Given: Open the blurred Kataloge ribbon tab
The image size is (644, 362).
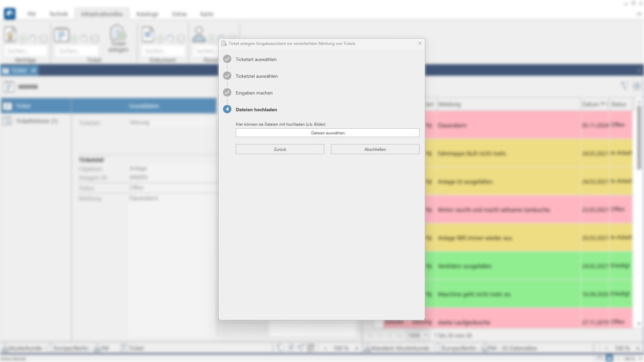Looking at the screenshot, I should click(147, 14).
